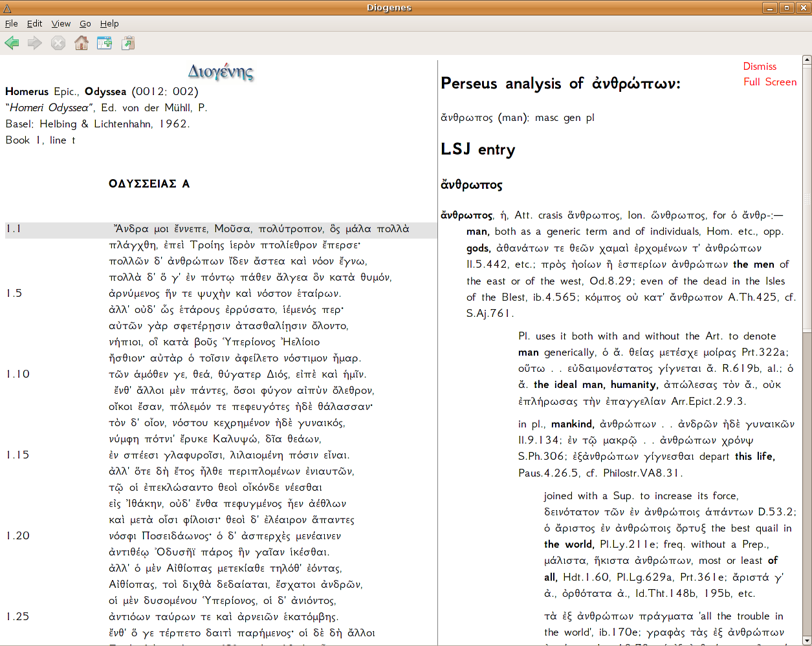
Task: Open a new window via toolbar icon
Action: pyautogui.click(x=104, y=43)
